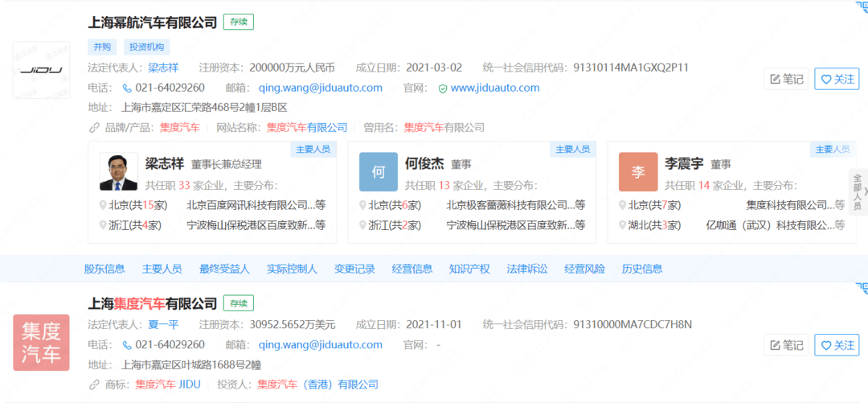Viewport: 868px width, 403px height.
Task: Click the location pin before 北京(共7家)
Action: 623,205
